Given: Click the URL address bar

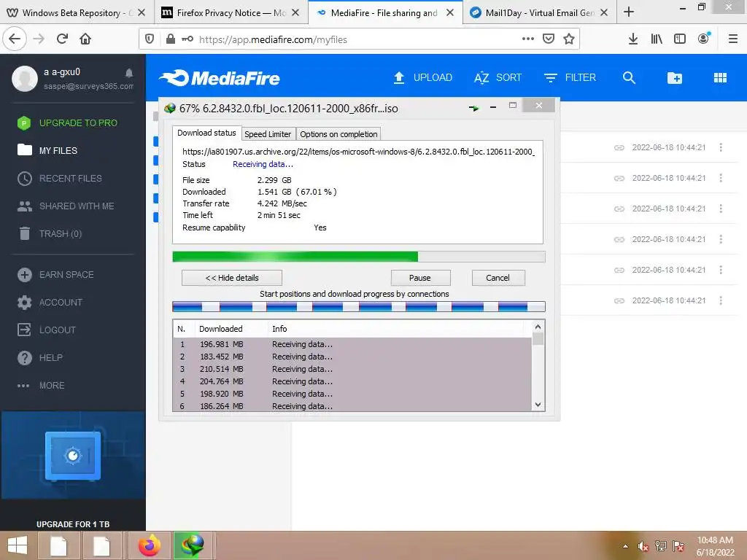Looking at the screenshot, I should coord(357,39).
